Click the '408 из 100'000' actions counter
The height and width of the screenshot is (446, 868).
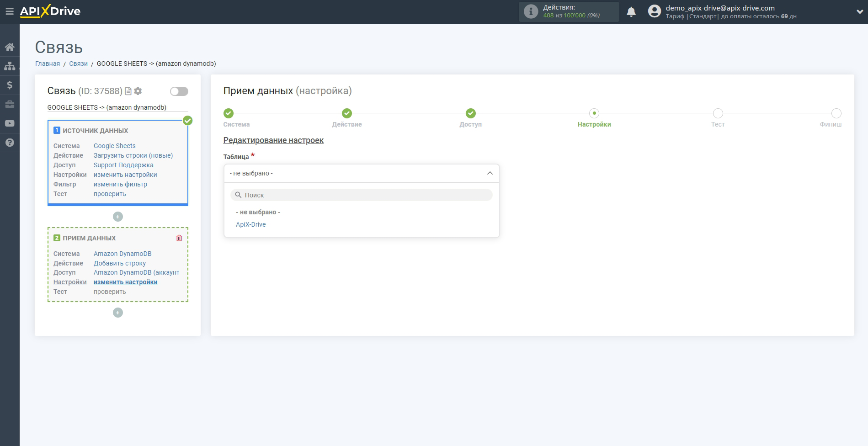(x=571, y=16)
